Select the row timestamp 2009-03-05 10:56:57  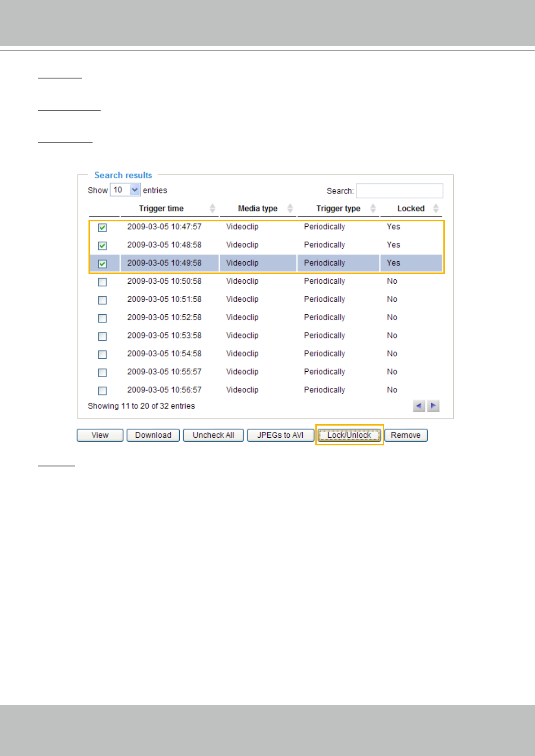point(164,390)
